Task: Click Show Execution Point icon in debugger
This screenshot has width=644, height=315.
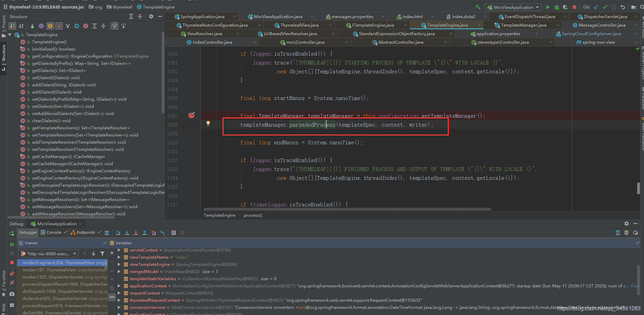Action: 107,233
